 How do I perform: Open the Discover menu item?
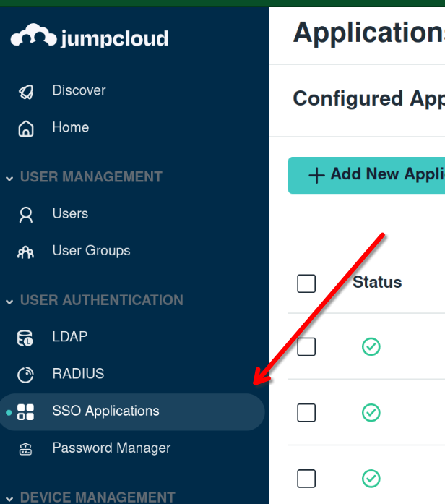[x=79, y=90]
